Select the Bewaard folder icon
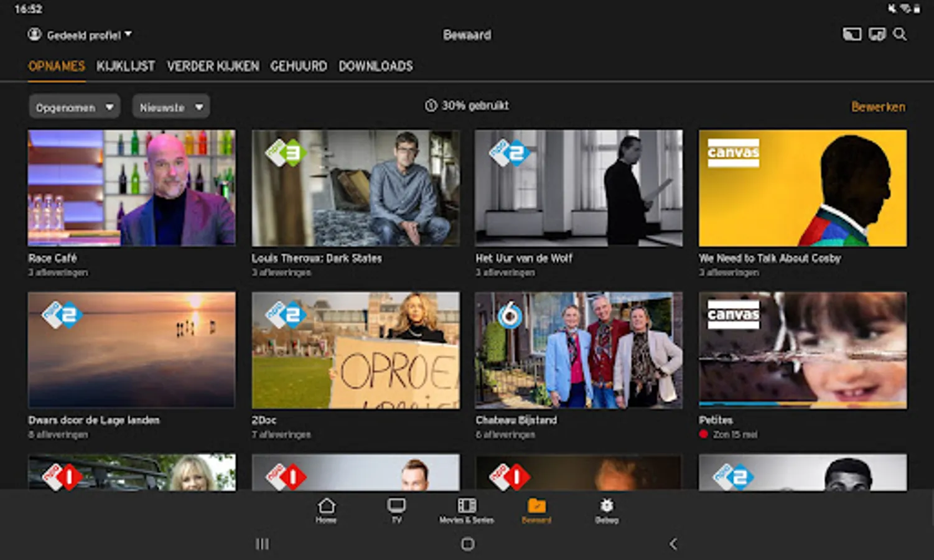This screenshot has width=934, height=560. pyautogui.click(x=536, y=510)
